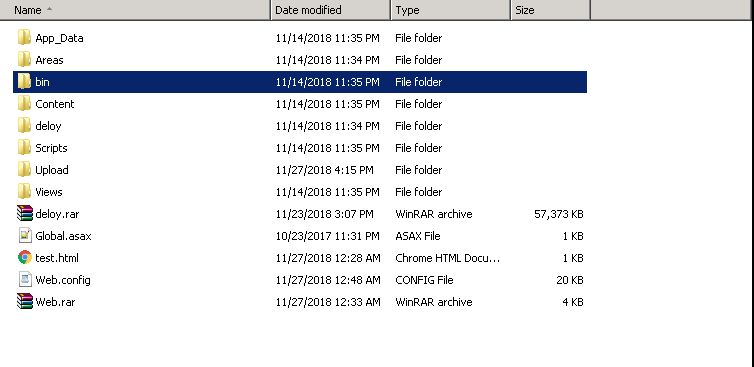Select the Chrome icon for test.html
The width and height of the screenshot is (754, 367).
point(25,258)
